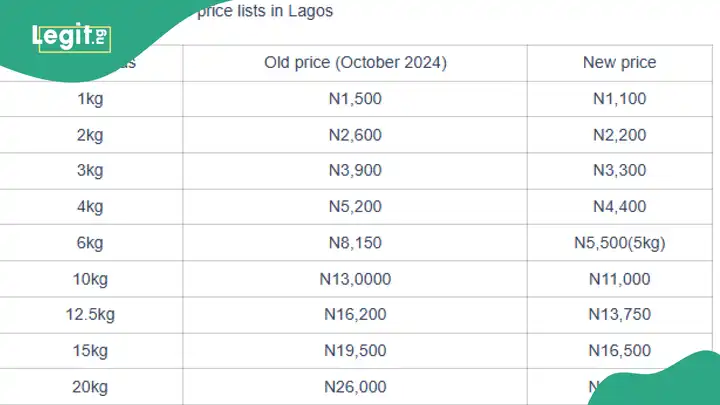Click the N19,500 old price cell
Screen dimensions: 720x405
pos(355,351)
